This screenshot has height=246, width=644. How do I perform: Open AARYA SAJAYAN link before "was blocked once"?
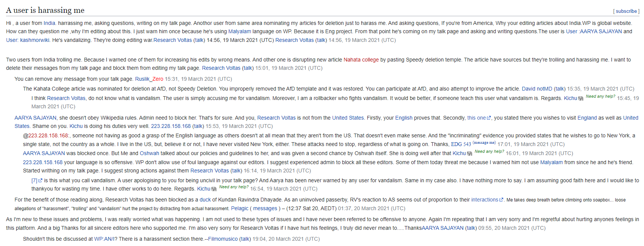(x=44, y=153)
